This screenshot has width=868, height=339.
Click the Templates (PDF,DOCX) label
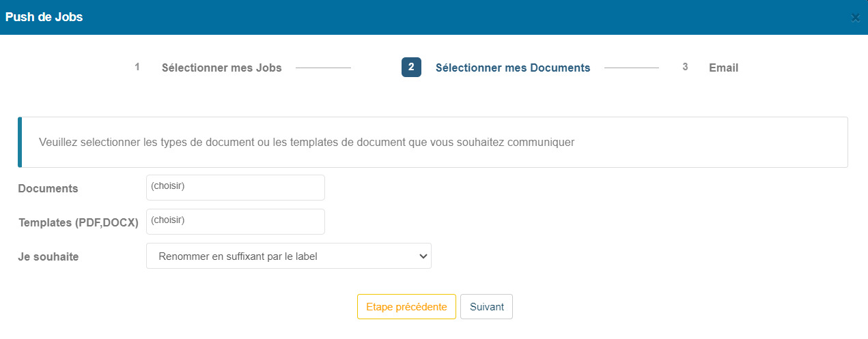point(78,222)
